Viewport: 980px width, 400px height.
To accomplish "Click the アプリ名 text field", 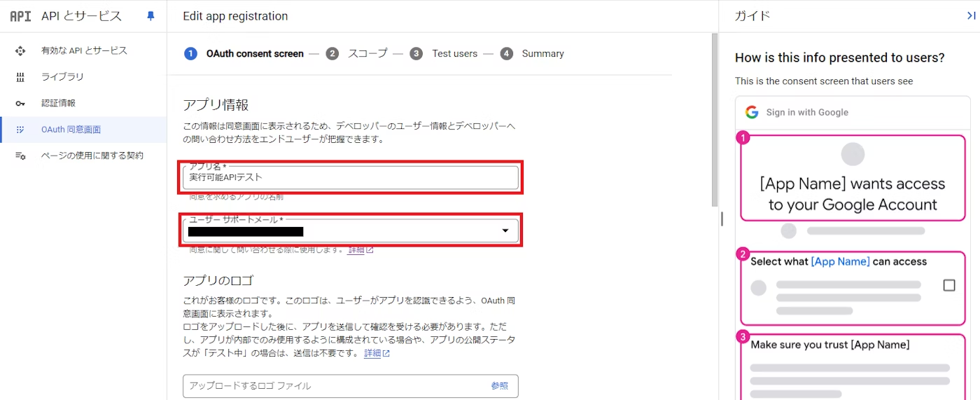I will tap(351, 178).
